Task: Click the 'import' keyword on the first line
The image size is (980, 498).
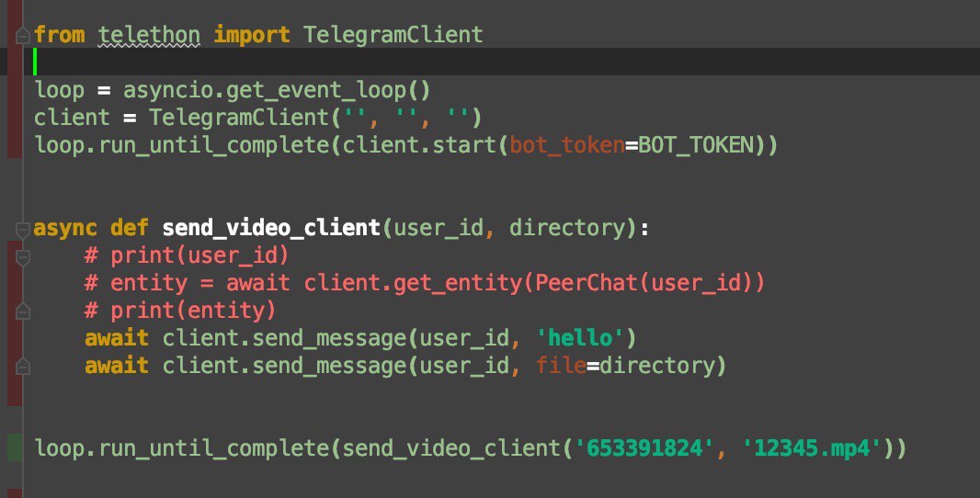Action: pos(252,34)
